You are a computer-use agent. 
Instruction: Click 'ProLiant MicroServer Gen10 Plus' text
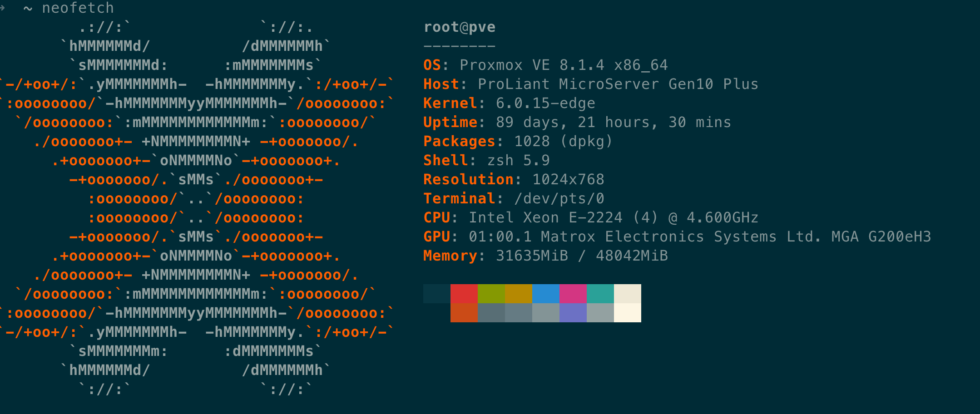click(618, 84)
